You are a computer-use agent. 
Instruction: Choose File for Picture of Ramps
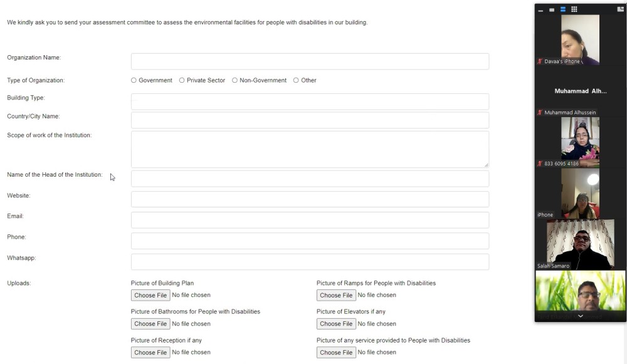point(336,295)
